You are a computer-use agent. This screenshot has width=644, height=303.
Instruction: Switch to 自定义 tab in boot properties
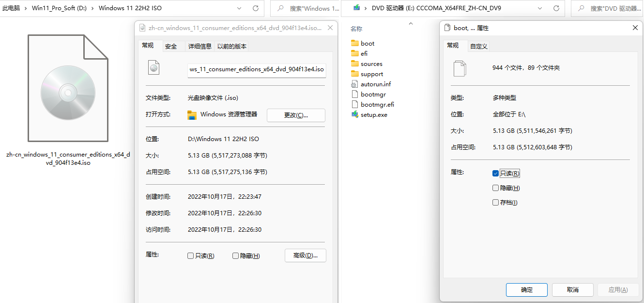click(x=479, y=47)
